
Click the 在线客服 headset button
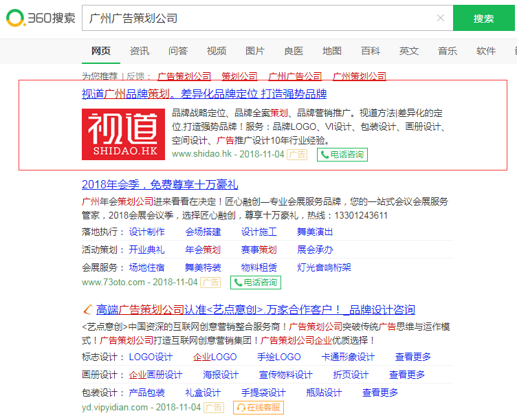[x=258, y=408]
